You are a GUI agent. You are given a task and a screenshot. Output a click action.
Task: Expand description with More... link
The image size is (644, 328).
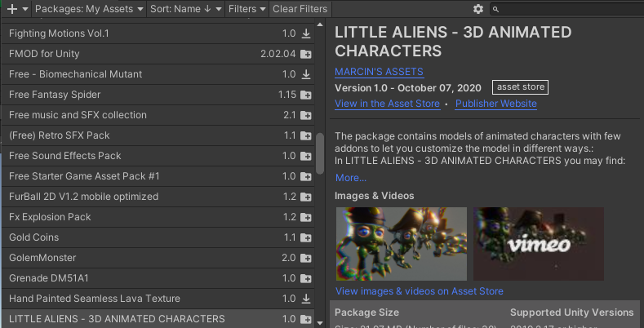[x=351, y=178]
